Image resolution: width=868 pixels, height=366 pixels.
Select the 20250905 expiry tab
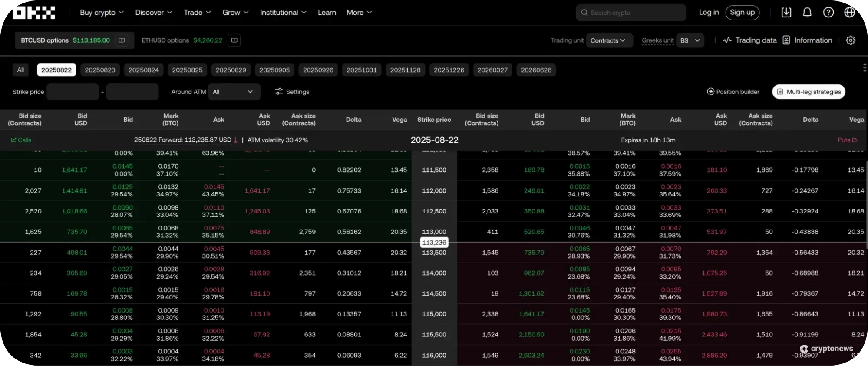coord(274,70)
